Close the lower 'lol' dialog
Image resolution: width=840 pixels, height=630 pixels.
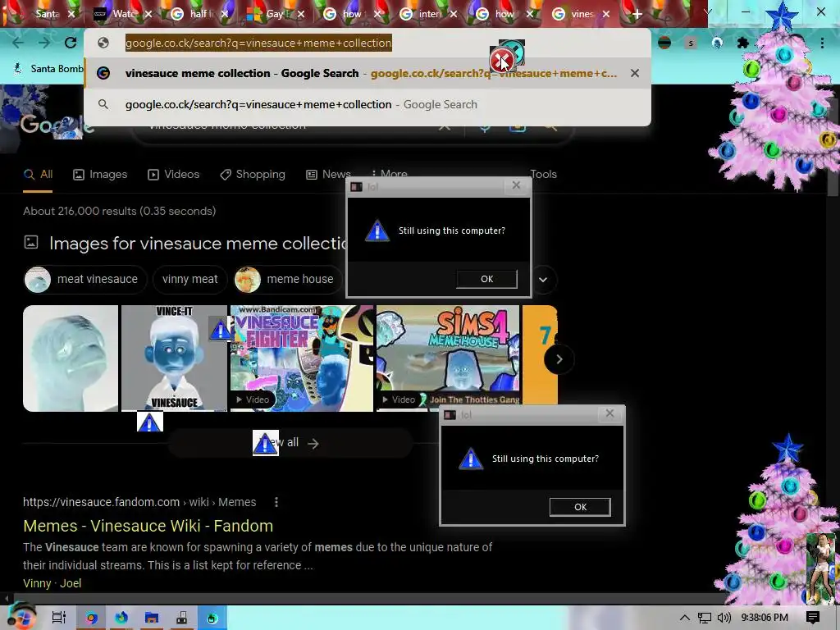(609, 413)
